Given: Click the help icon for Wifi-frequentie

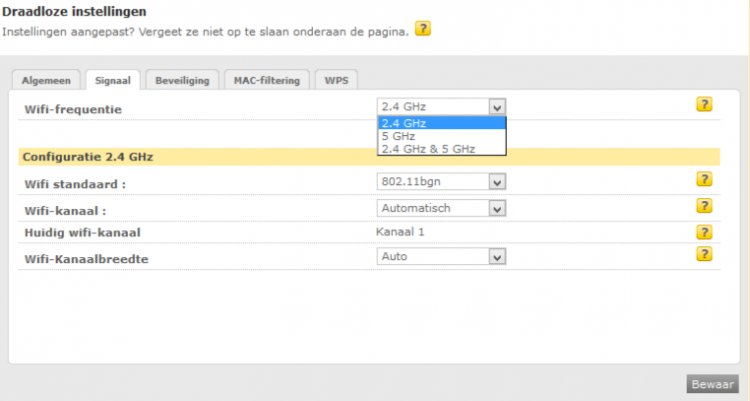Looking at the screenshot, I should (704, 104).
